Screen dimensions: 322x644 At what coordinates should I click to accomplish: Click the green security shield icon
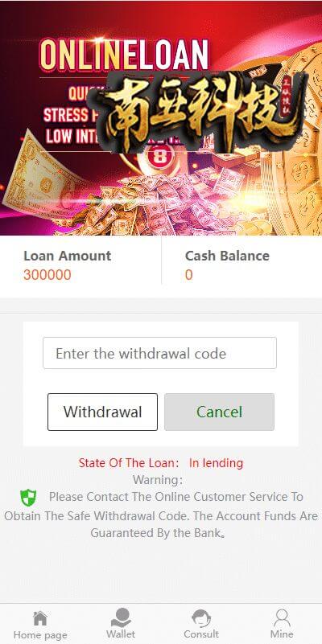(28, 498)
